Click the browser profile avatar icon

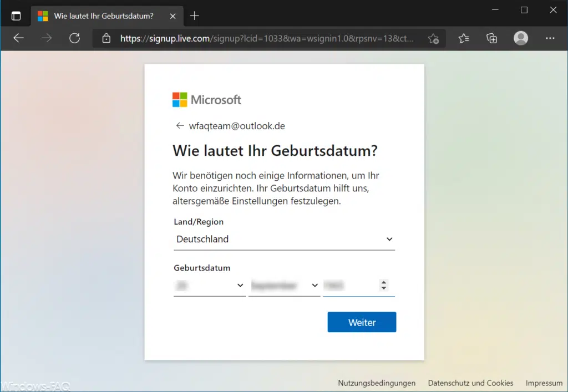pyautogui.click(x=520, y=38)
